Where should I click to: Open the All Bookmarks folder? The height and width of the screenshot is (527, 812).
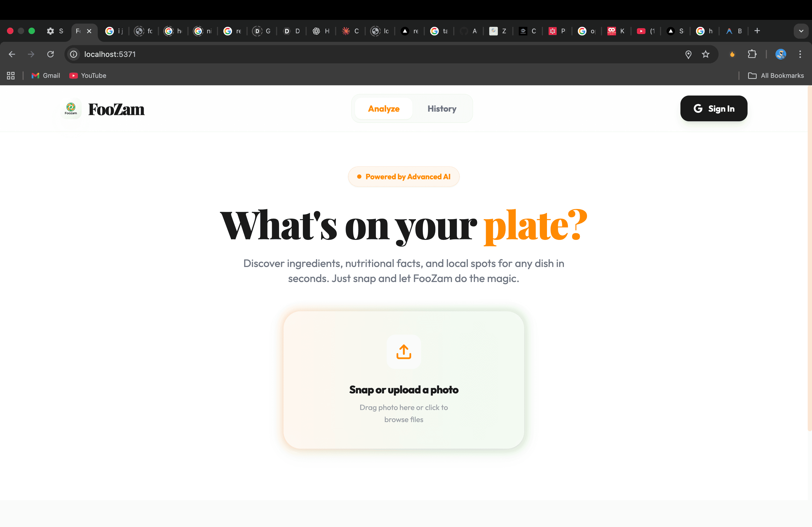point(776,76)
